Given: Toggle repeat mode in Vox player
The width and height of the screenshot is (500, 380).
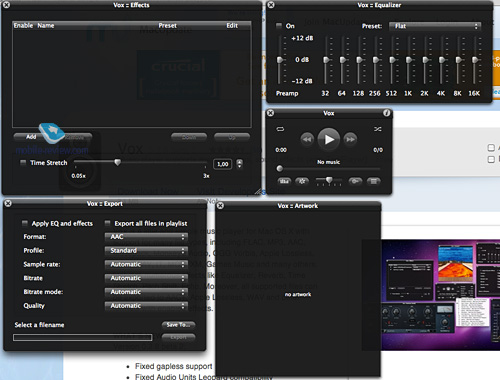Looking at the screenshot, I should (x=280, y=129).
